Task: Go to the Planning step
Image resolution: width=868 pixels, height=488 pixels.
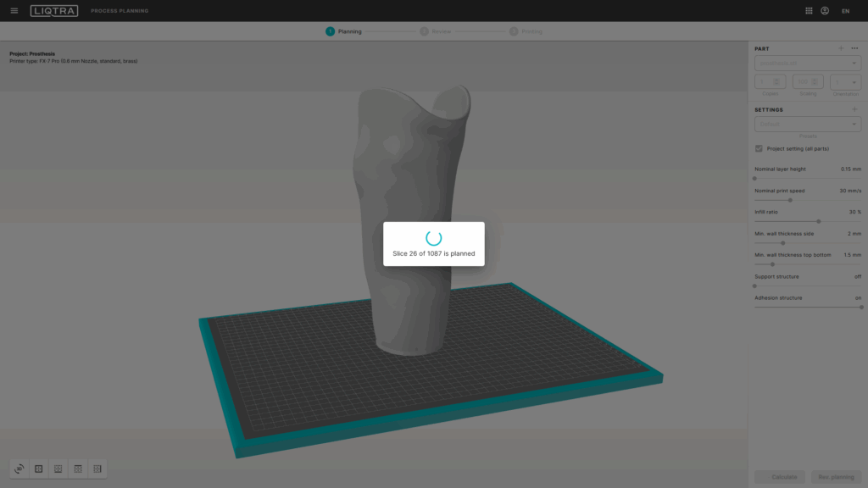Action: [x=343, y=31]
